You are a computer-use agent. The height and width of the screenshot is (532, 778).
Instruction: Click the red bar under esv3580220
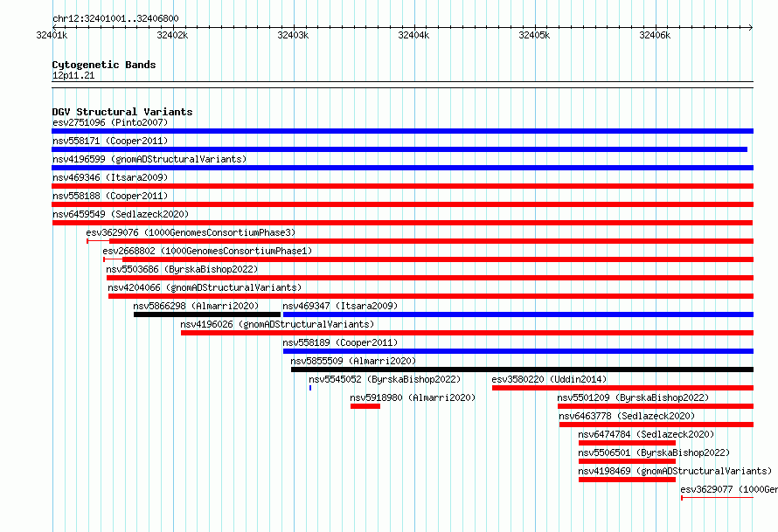622,388
